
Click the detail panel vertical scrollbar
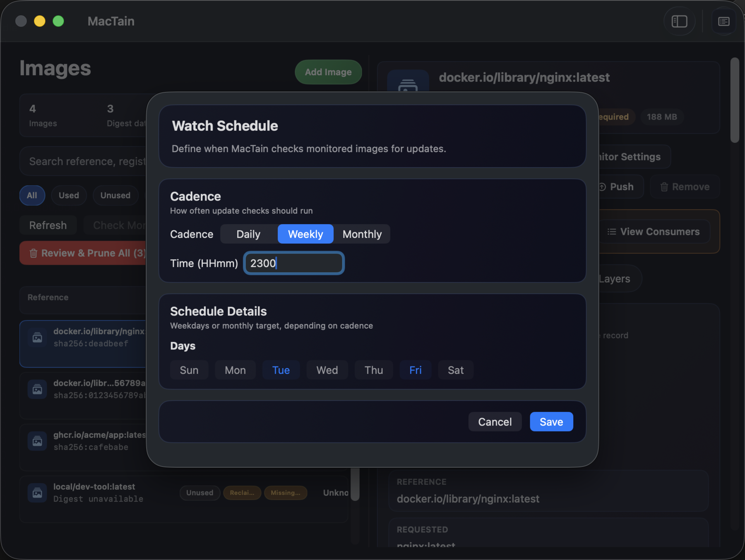click(735, 100)
